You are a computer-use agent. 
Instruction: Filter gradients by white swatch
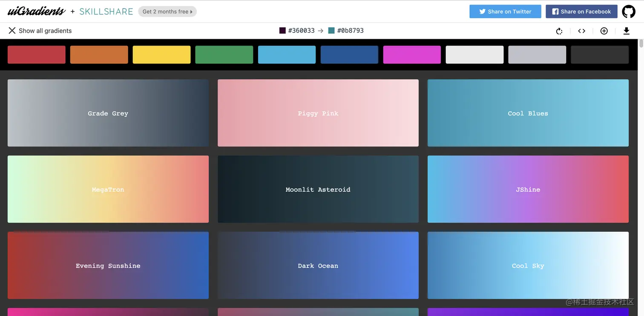[475, 55]
